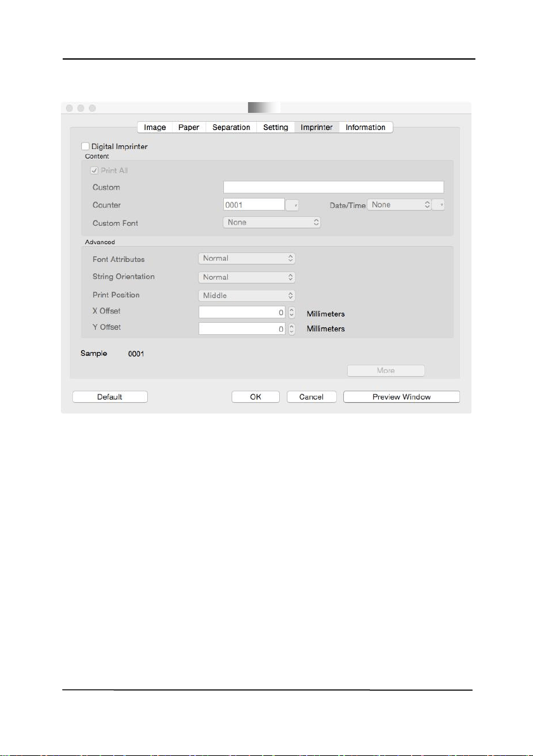Image resolution: width=533 pixels, height=756 pixels.
Task: Click the Sample text 0001
Action: tap(136, 354)
